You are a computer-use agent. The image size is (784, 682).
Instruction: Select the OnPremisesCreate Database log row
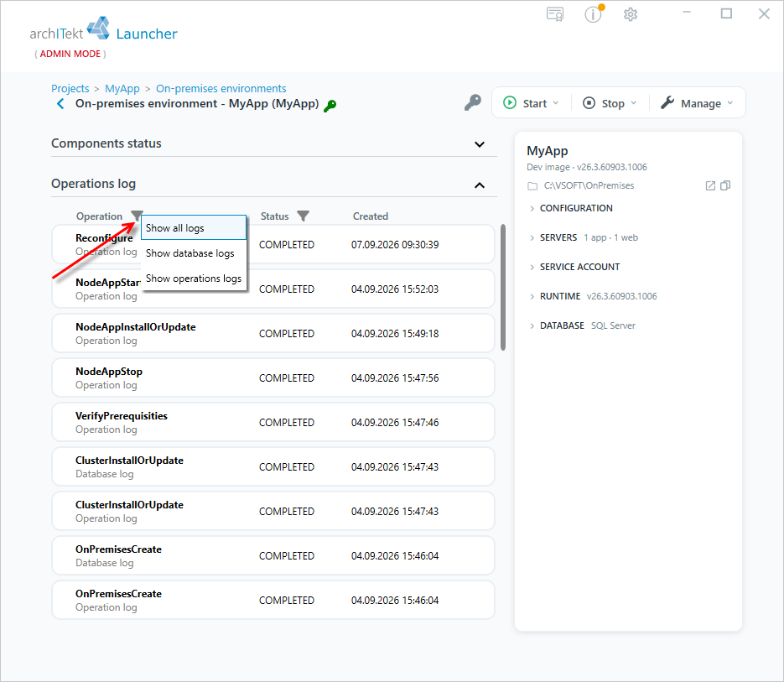(273, 556)
